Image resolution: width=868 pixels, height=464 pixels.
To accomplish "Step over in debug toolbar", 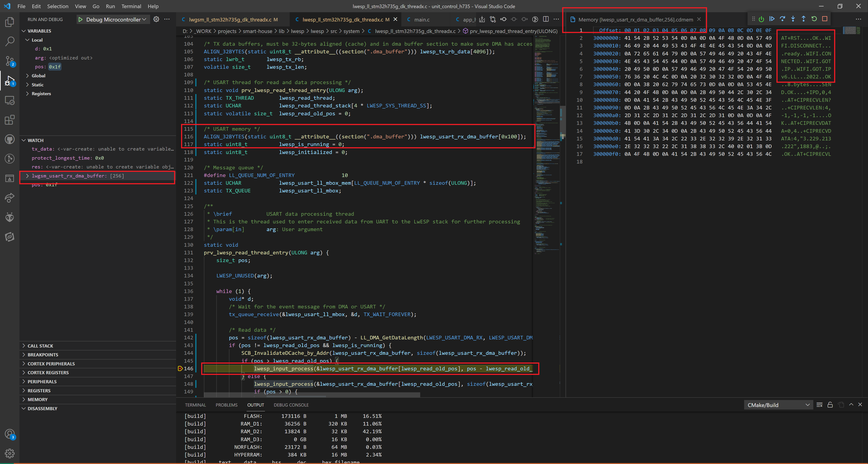I will [x=782, y=19].
